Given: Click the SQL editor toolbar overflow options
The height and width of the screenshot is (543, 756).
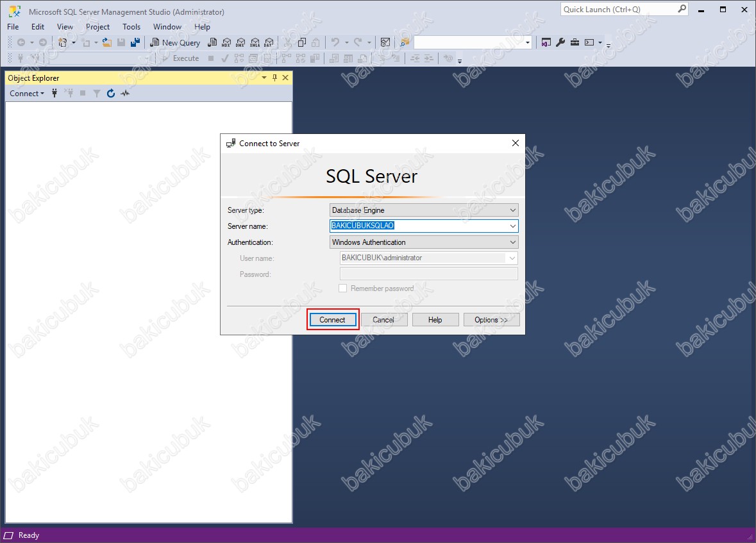Looking at the screenshot, I should click(460, 60).
